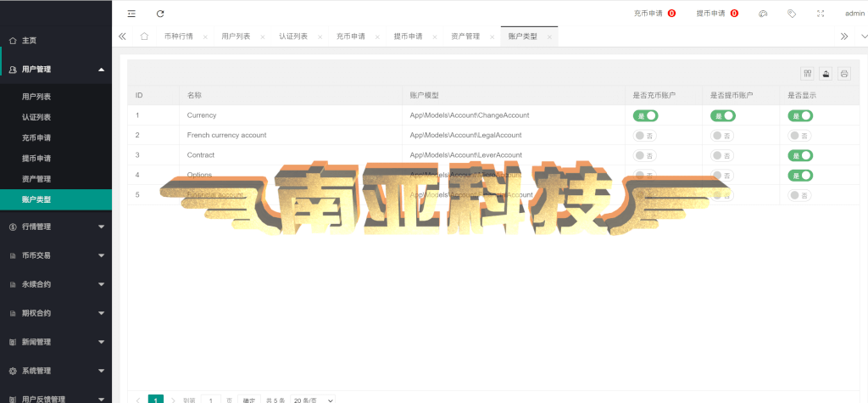Viewport: 868px width, 403px height.
Task: Toggle Currency deposit account switch off
Action: (x=645, y=116)
